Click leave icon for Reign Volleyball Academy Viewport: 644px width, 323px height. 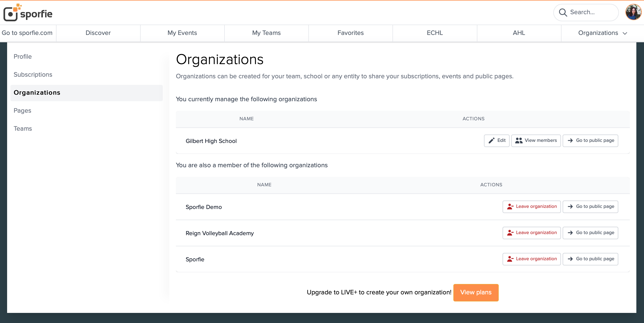[510, 233]
